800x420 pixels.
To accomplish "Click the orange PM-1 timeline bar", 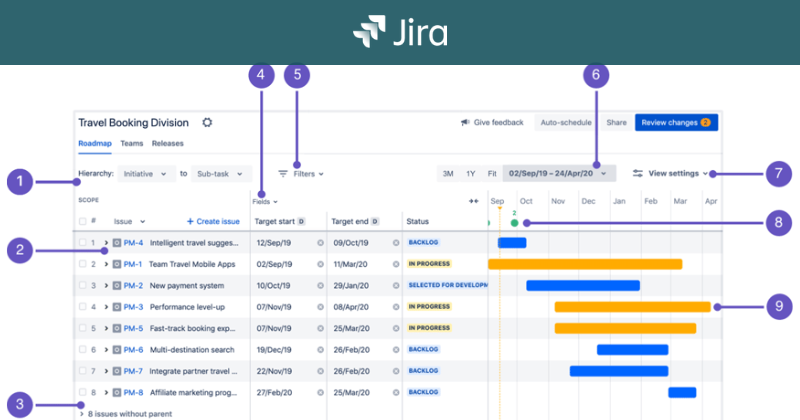I will 585,264.
